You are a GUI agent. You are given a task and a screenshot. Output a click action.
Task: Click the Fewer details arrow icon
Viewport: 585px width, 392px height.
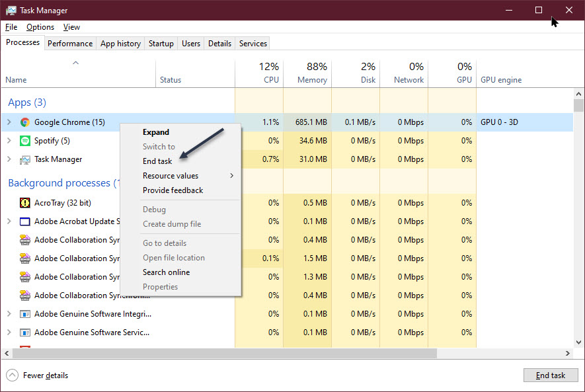coord(12,375)
